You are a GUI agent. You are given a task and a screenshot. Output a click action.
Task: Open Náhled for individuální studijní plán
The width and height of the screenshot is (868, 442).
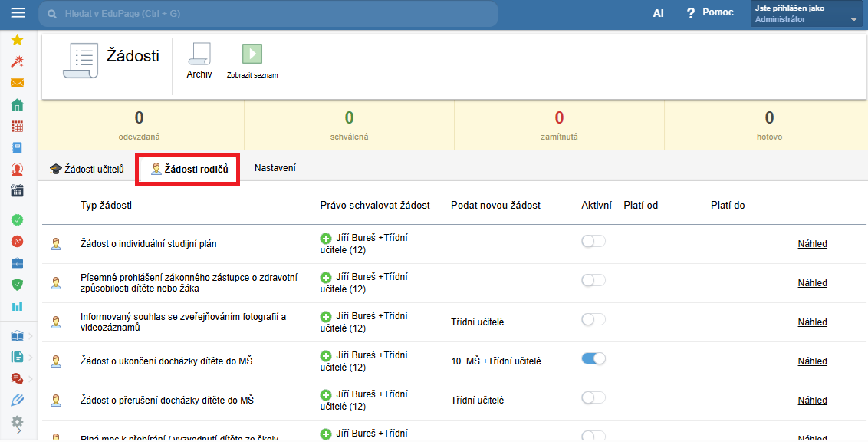tap(812, 244)
